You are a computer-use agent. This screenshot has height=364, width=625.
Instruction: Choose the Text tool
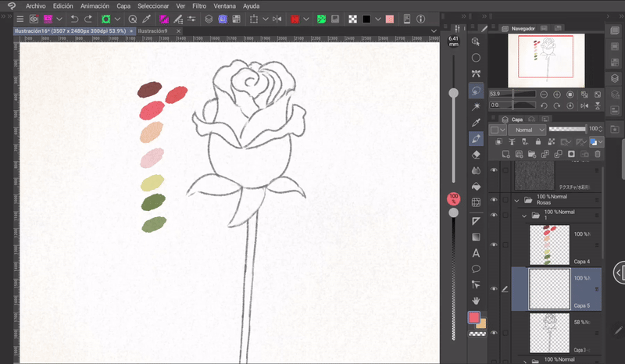point(476,253)
